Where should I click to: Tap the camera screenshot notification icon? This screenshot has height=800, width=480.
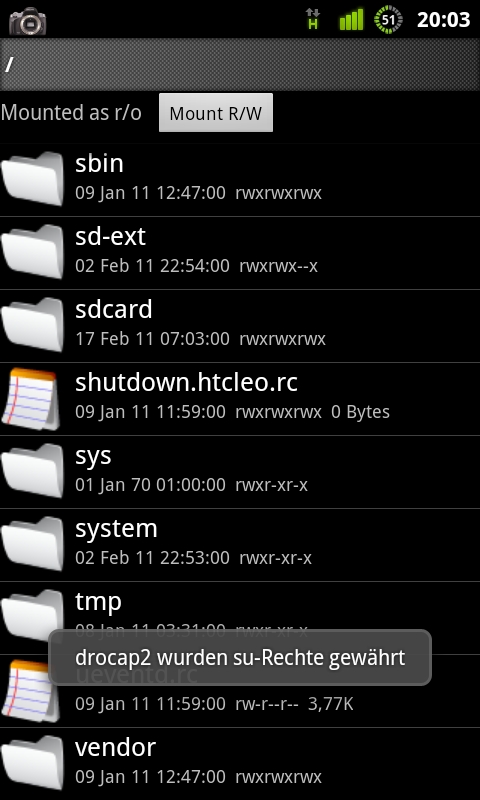(28, 20)
